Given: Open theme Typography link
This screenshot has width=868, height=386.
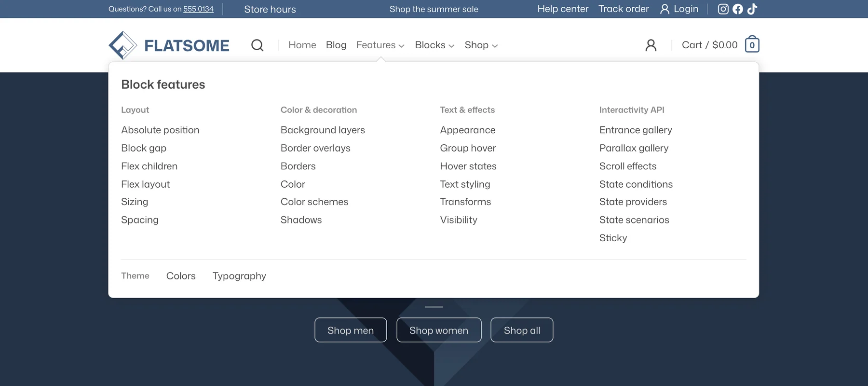Looking at the screenshot, I should coord(239,276).
